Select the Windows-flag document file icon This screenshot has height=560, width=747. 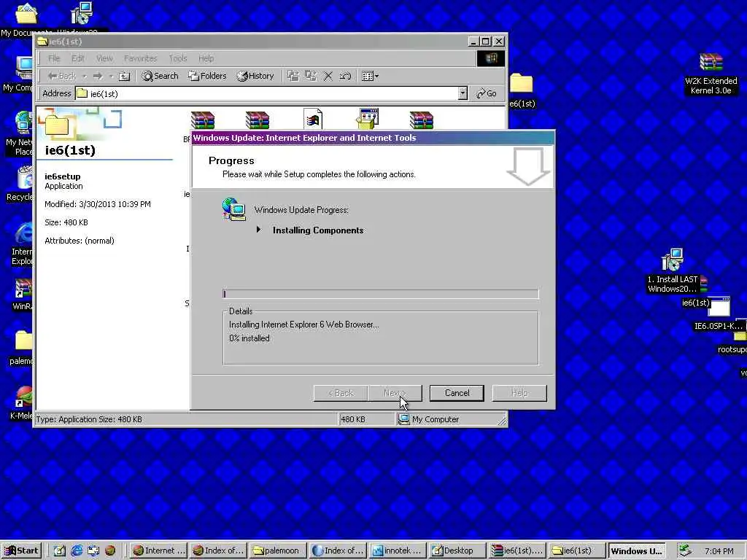313,119
